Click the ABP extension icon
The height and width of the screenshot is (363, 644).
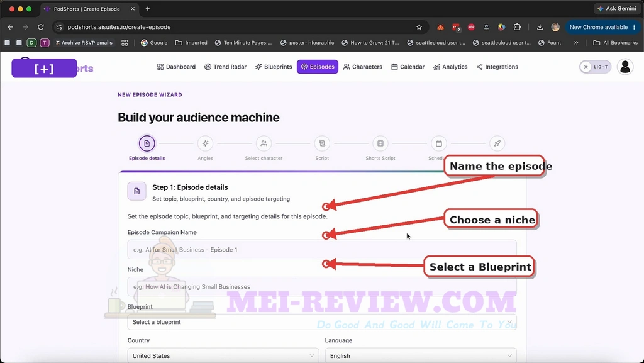(471, 27)
